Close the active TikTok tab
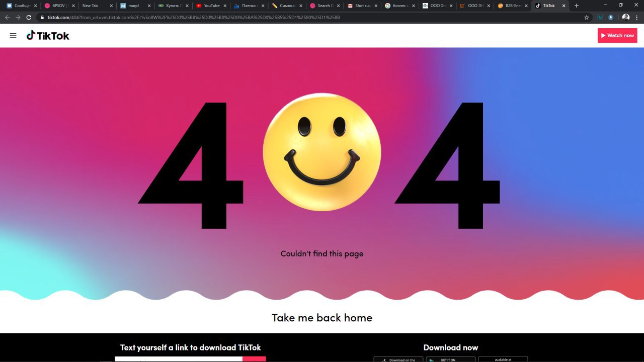644x362 pixels. (563, 6)
